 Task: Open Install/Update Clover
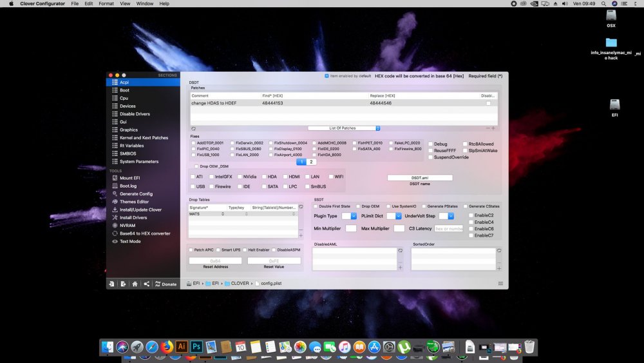point(140,210)
